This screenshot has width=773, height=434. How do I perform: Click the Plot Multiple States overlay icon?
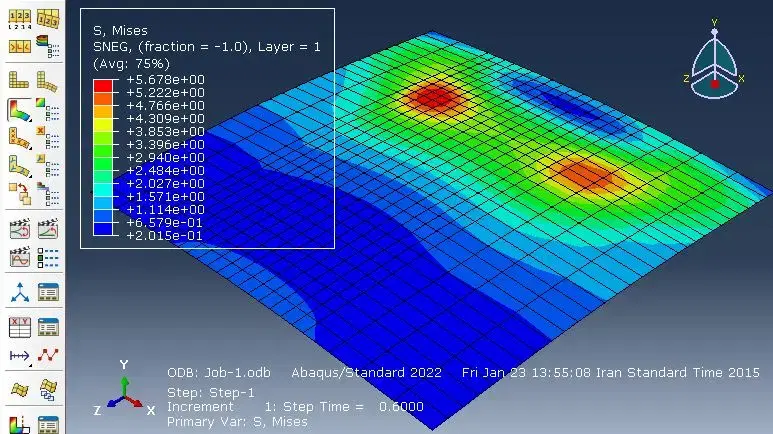pyautogui.click(x=20, y=194)
